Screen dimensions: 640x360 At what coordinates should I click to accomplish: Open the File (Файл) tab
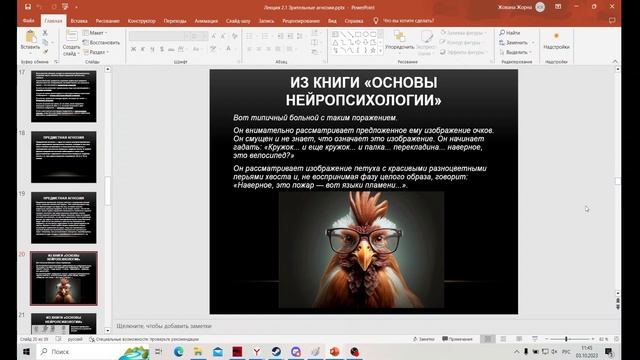pos(29,20)
